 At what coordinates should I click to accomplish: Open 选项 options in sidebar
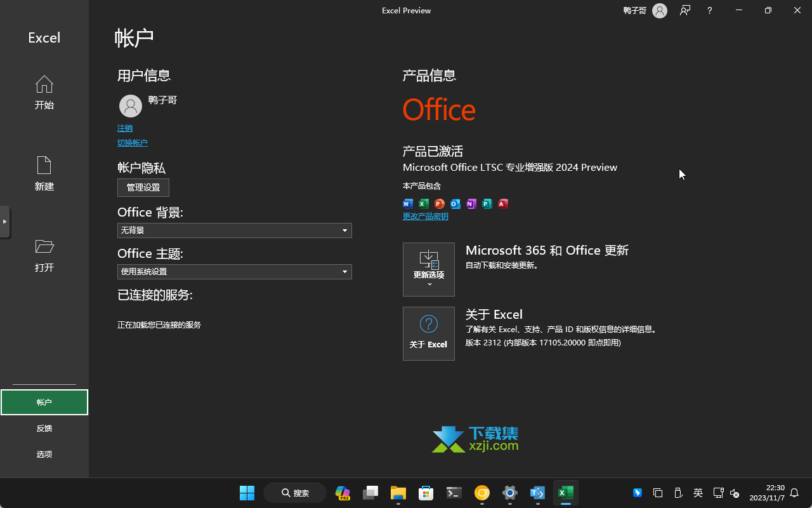click(44, 455)
